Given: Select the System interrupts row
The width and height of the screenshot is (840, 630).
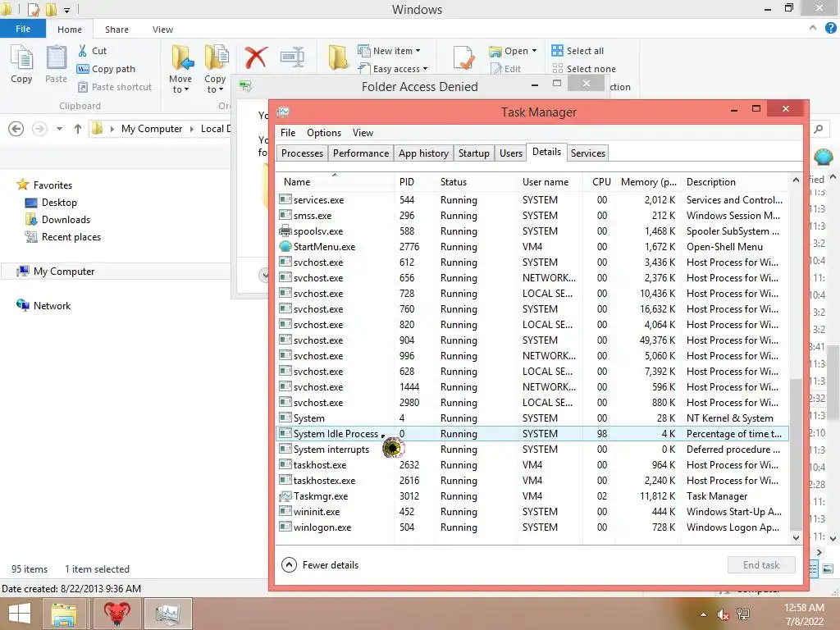Looking at the screenshot, I should pos(532,450).
